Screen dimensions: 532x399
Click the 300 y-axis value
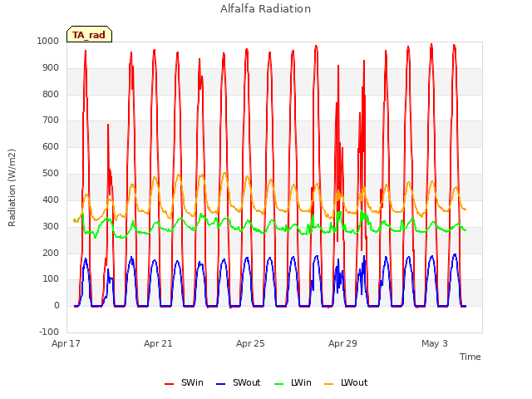(x=51, y=226)
